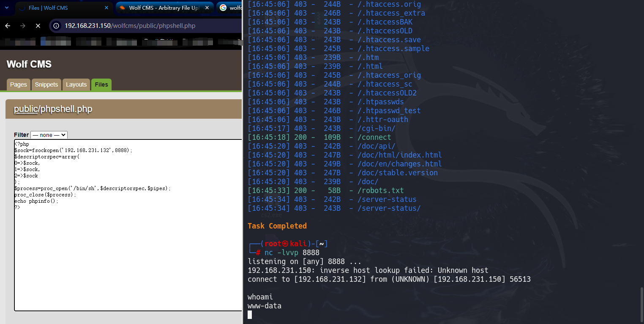Screen dimensions: 644x324
Task: Click the public folder breadcrumb link
Action: coord(26,109)
